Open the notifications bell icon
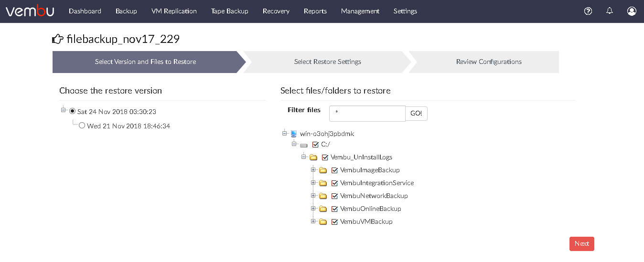This screenshot has width=644, height=262. (610, 11)
